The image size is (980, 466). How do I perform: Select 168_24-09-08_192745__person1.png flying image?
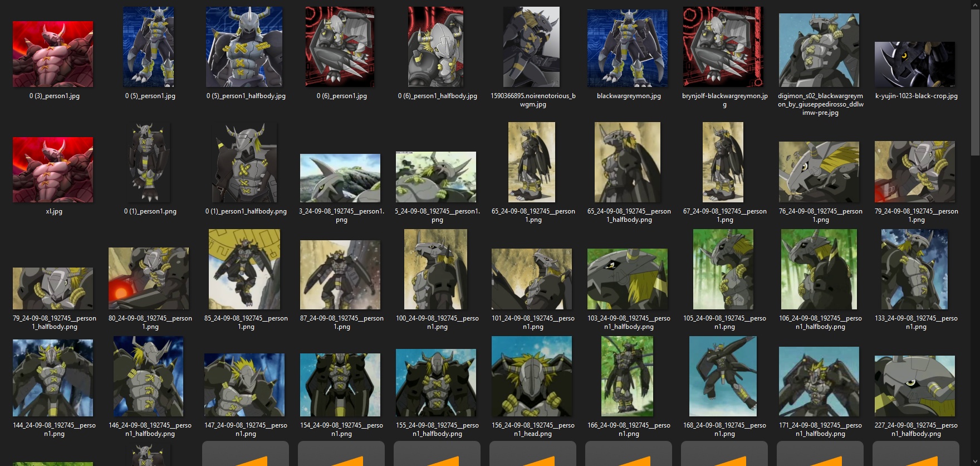tap(723, 376)
